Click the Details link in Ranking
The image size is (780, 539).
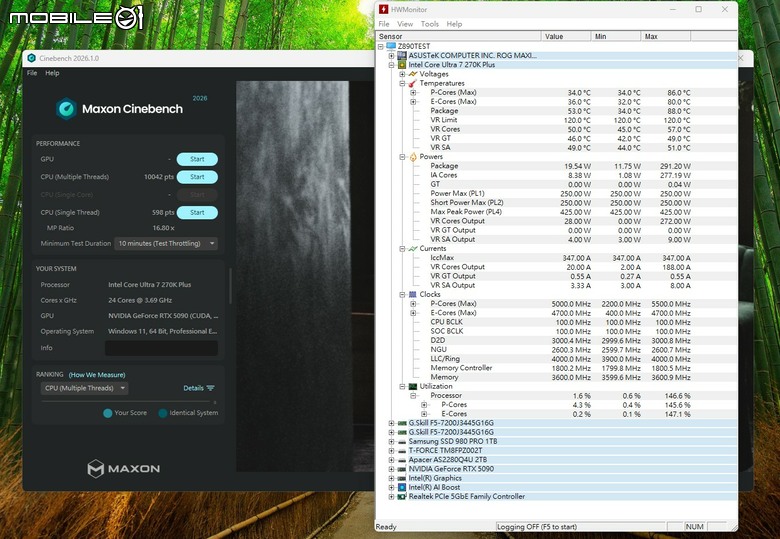pos(193,388)
